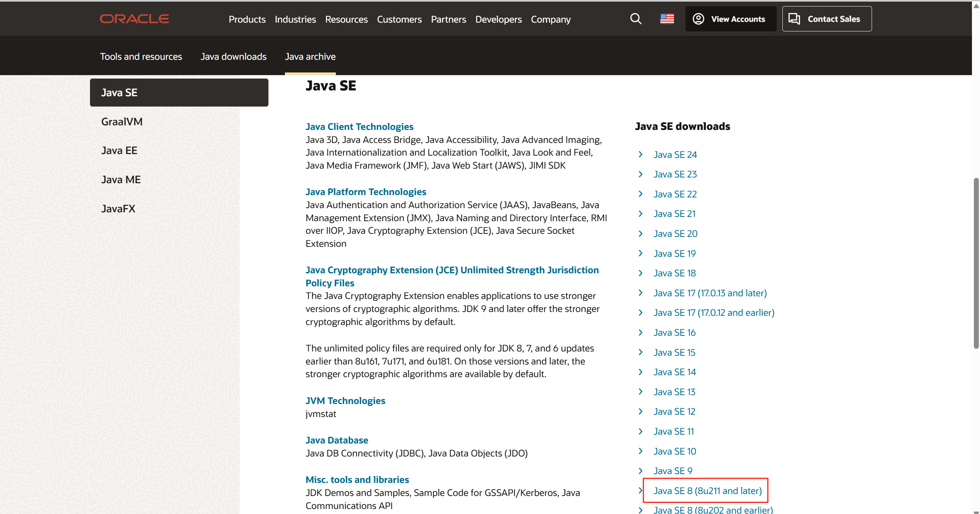Open the country selector flag
Viewport: 980px width, 514px height.
click(667, 18)
